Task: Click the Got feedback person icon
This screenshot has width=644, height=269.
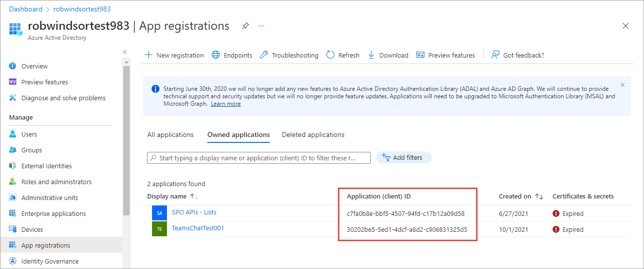Action: tap(495, 55)
